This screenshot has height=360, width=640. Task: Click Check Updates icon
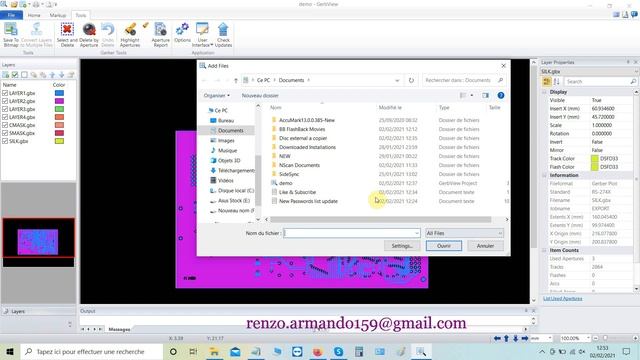[x=223, y=35]
